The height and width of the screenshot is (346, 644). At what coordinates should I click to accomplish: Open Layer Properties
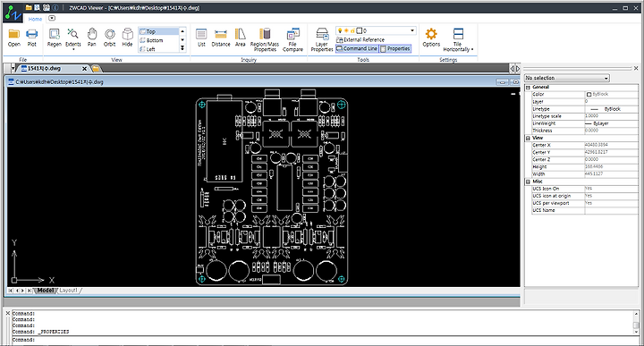tap(322, 40)
